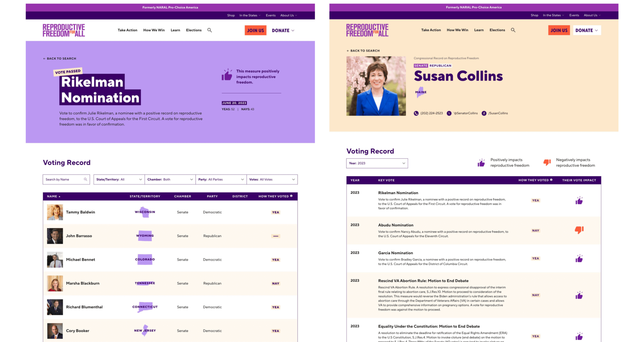644x342 pixels.
Task: Open Marsha Blackburn's name in voting table
Action: [83, 283]
